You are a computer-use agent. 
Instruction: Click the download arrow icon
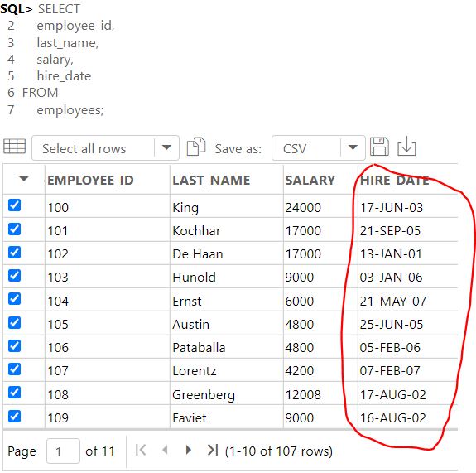(406, 146)
